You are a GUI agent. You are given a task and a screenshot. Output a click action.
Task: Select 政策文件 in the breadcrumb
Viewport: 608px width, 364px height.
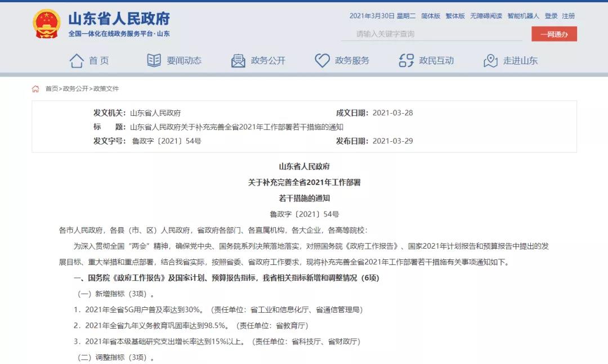point(106,89)
